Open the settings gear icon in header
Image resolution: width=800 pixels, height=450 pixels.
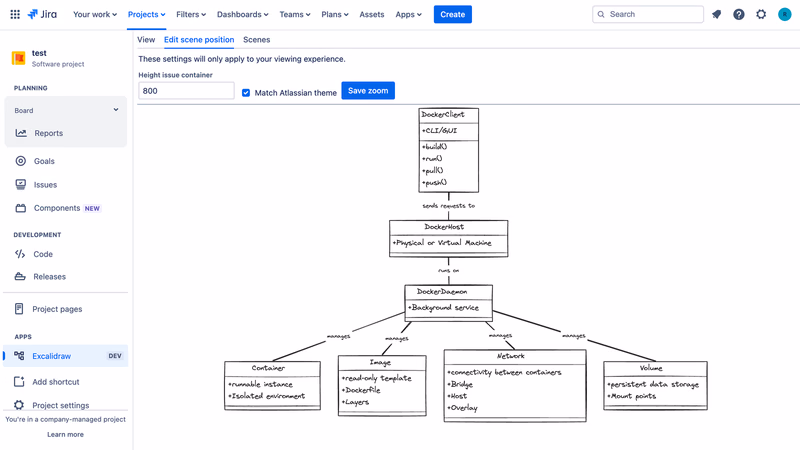761,14
